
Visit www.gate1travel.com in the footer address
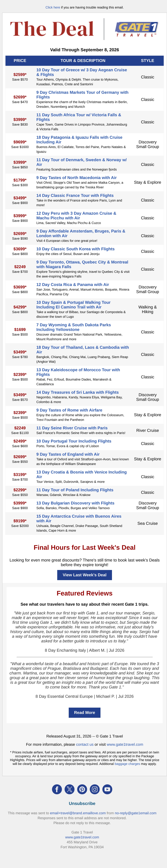point(82,837)
